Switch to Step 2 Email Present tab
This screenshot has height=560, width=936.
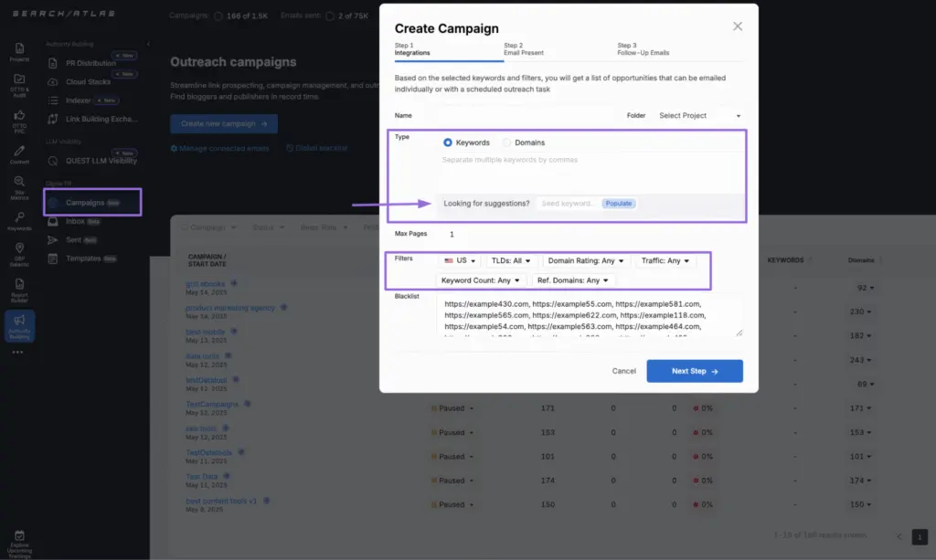pos(524,49)
